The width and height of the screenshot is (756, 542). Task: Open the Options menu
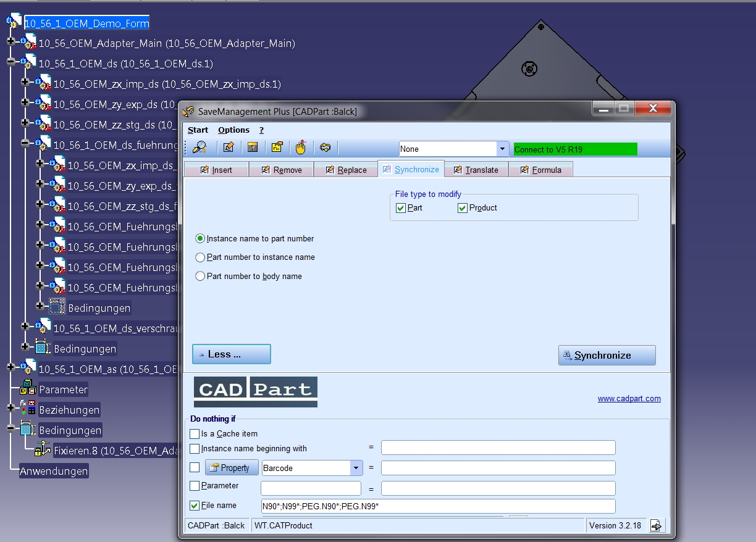click(233, 130)
